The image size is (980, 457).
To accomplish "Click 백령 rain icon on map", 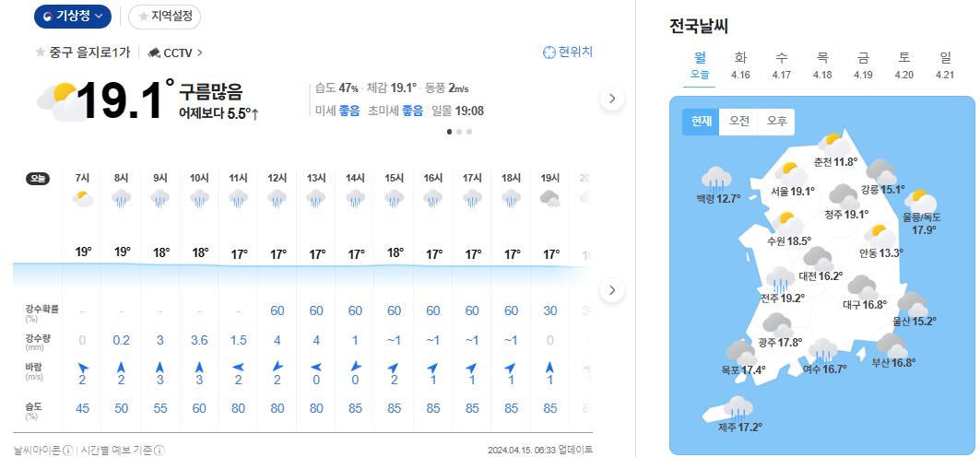I will [x=716, y=178].
